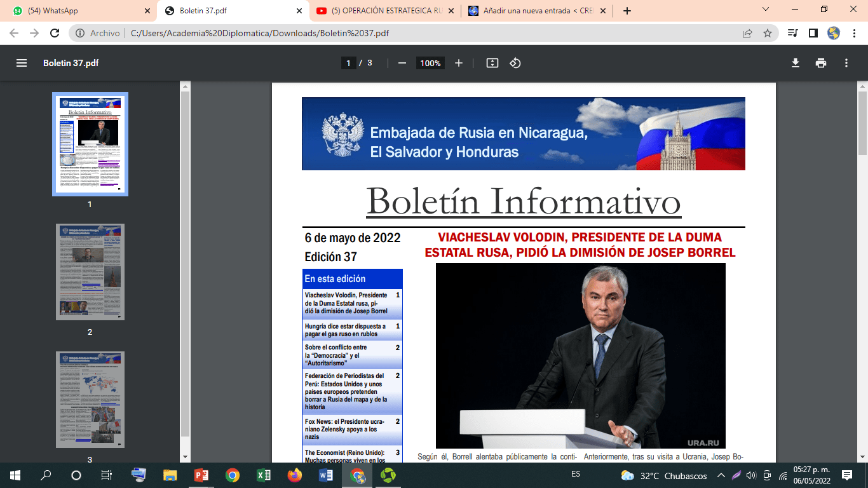Click the address bar file URL
This screenshot has height=488, width=868.
click(259, 33)
